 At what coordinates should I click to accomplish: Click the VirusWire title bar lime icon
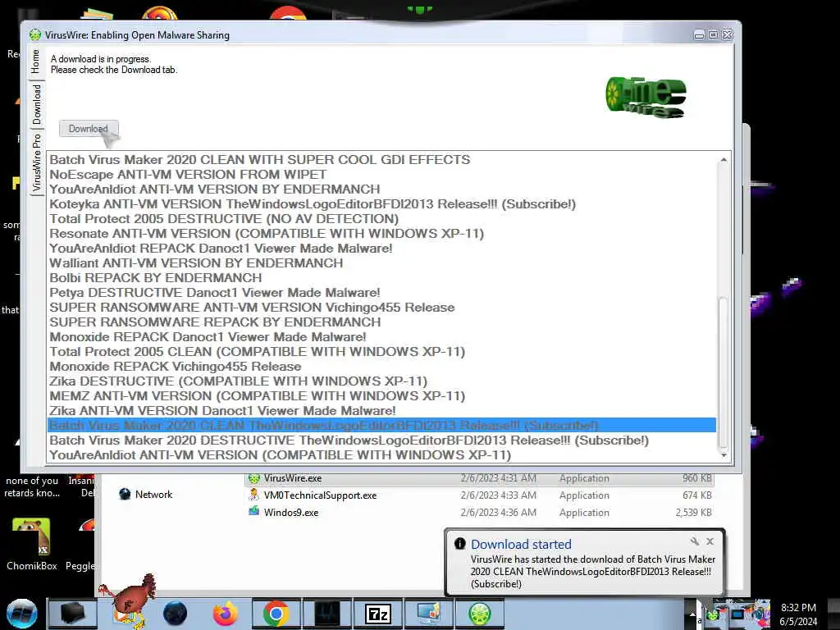tap(35, 34)
